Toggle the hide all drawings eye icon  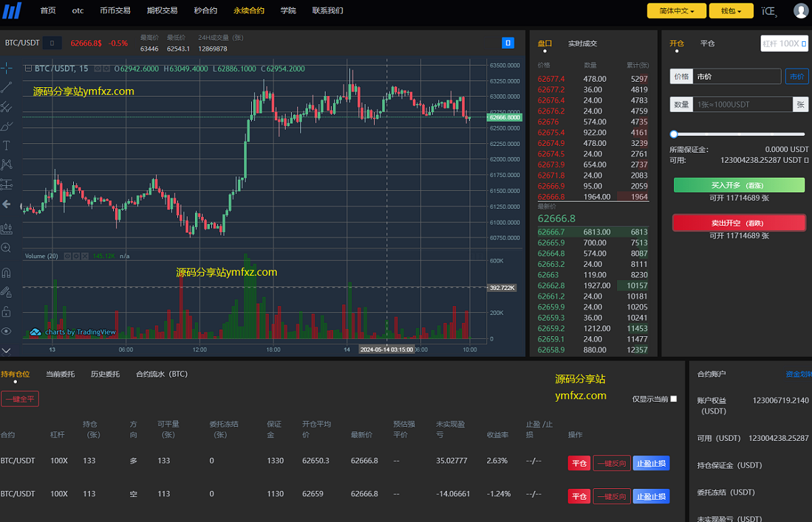point(7,331)
